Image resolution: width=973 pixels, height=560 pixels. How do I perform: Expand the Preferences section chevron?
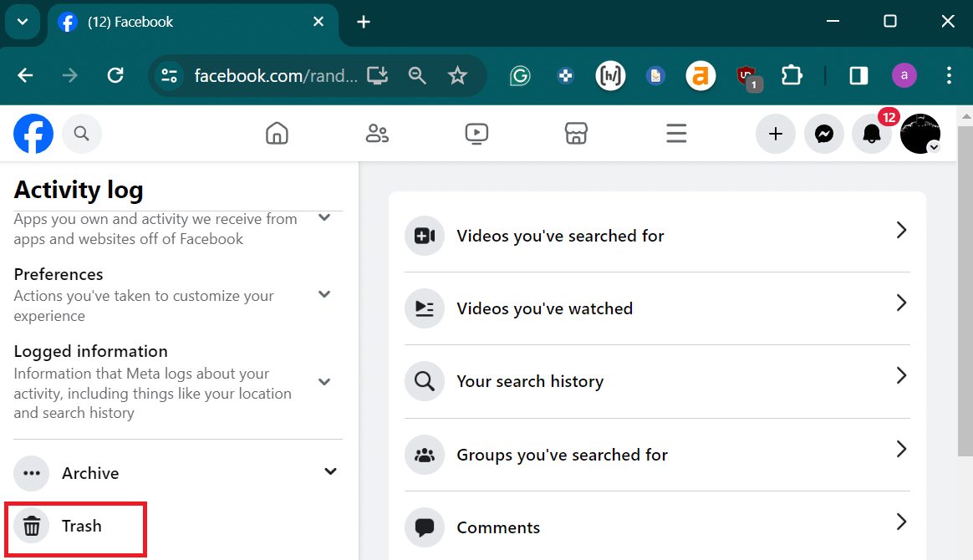tap(324, 294)
